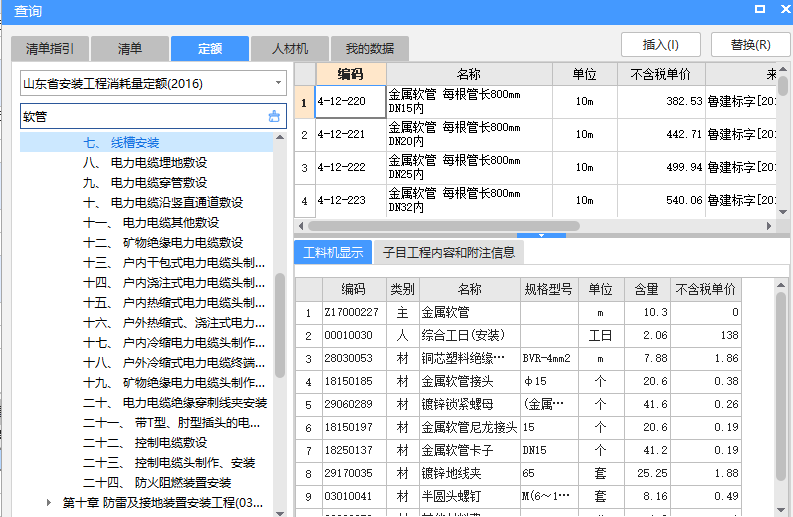The width and height of the screenshot is (793, 517).
Task: Switch to the 清单 tab
Action: point(130,49)
